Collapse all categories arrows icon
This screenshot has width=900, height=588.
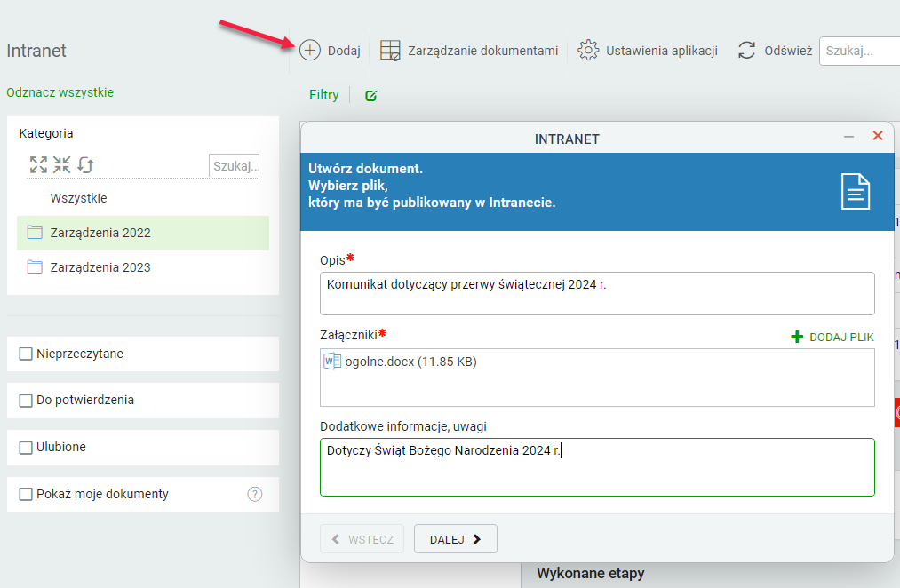tap(62, 164)
